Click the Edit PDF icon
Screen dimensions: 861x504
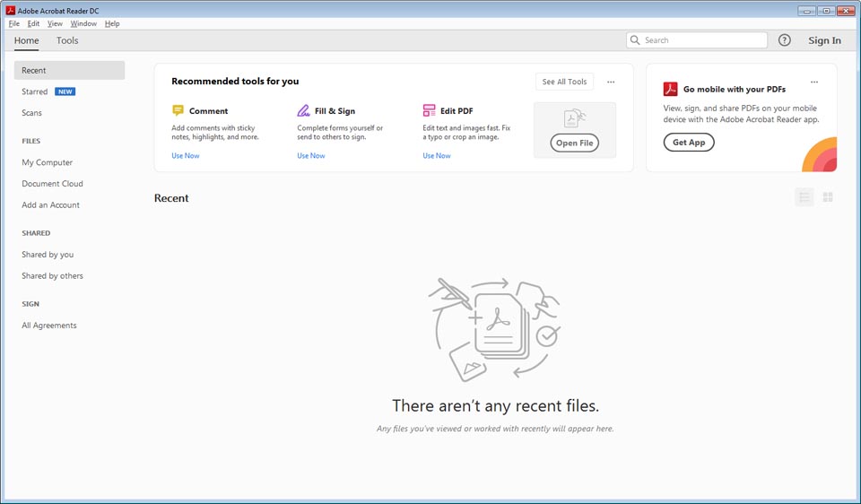coord(429,111)
